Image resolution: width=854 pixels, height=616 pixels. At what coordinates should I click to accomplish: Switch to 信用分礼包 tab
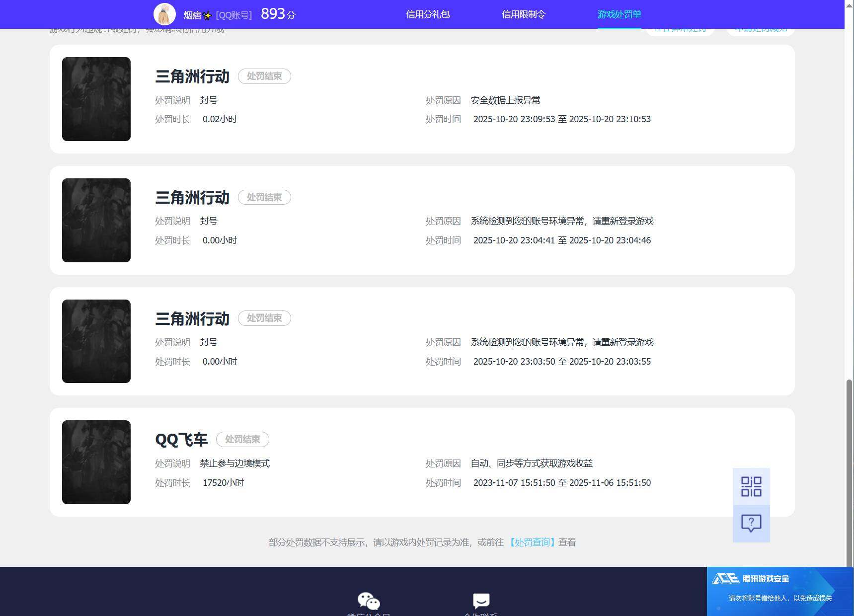428,14
